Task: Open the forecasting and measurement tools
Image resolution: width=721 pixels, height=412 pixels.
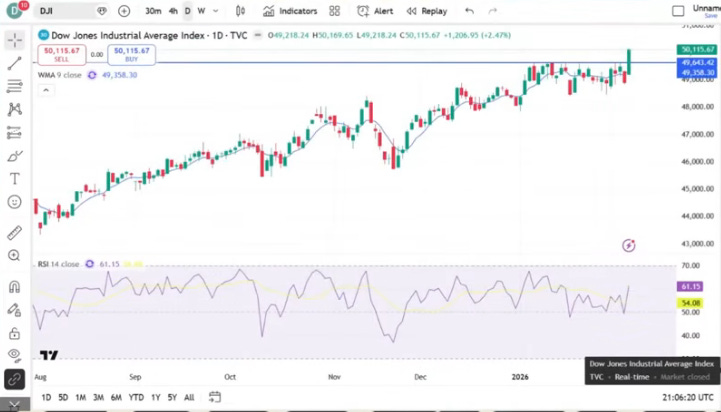Action: (14, 133)
